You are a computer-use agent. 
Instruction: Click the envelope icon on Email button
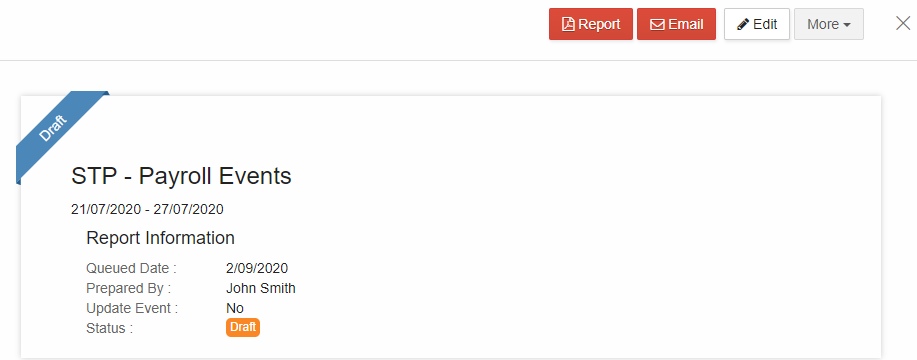(657, 25)
